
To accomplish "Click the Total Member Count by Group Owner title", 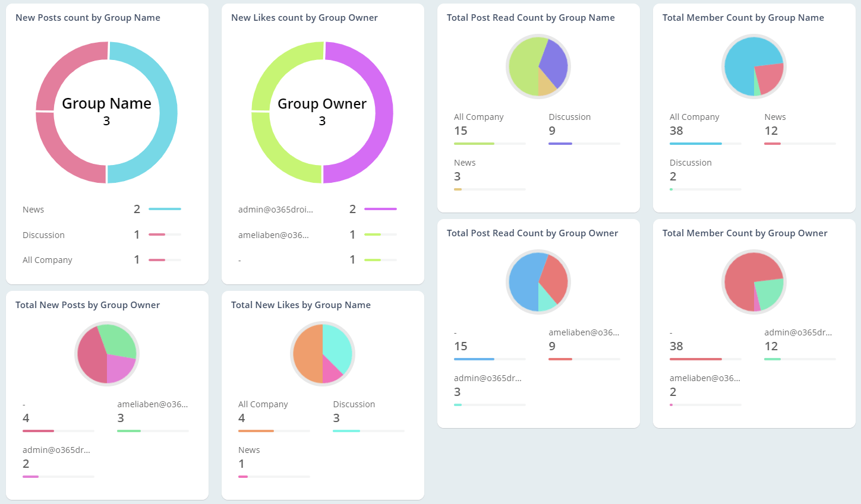I will click(745, 233).
